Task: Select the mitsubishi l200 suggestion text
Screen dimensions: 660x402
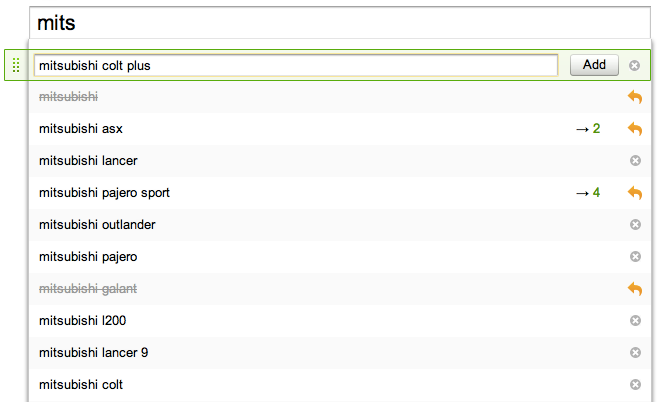Action: click(x=82, y=320)
